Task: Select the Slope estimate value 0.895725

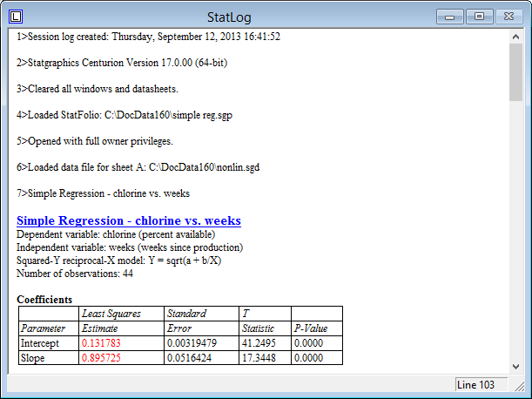Action: (100, 358)
